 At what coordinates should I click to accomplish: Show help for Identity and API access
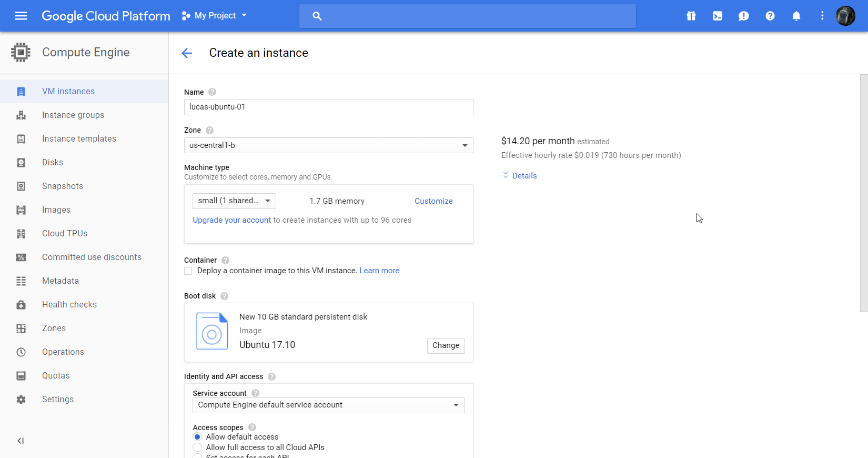(271, 376)
